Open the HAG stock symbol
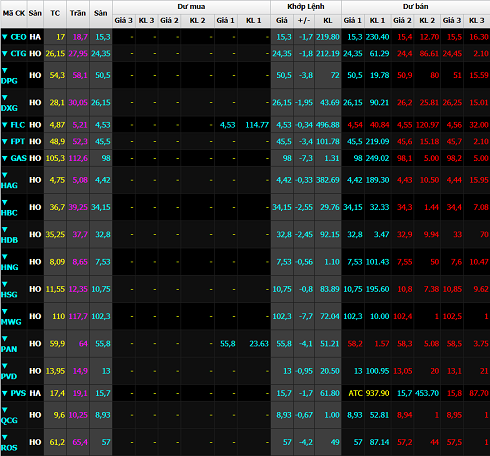The width and height of the screenshot is (490, 456). [9, 186]
